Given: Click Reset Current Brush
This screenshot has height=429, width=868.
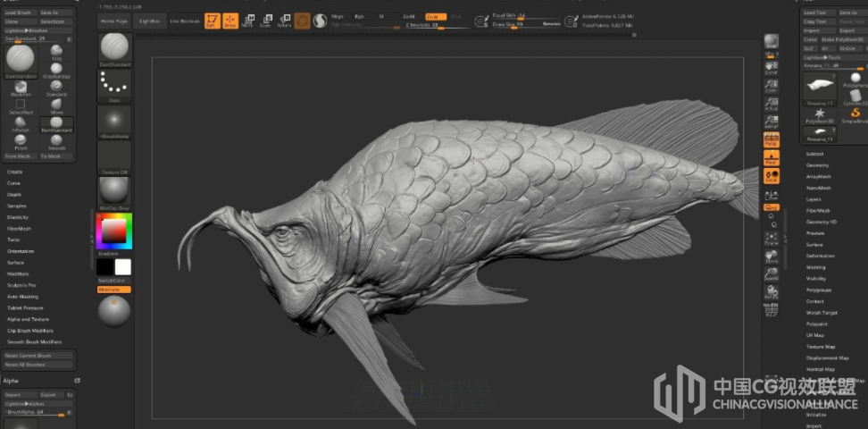Looking at the screenshot, I should (38, 356).
